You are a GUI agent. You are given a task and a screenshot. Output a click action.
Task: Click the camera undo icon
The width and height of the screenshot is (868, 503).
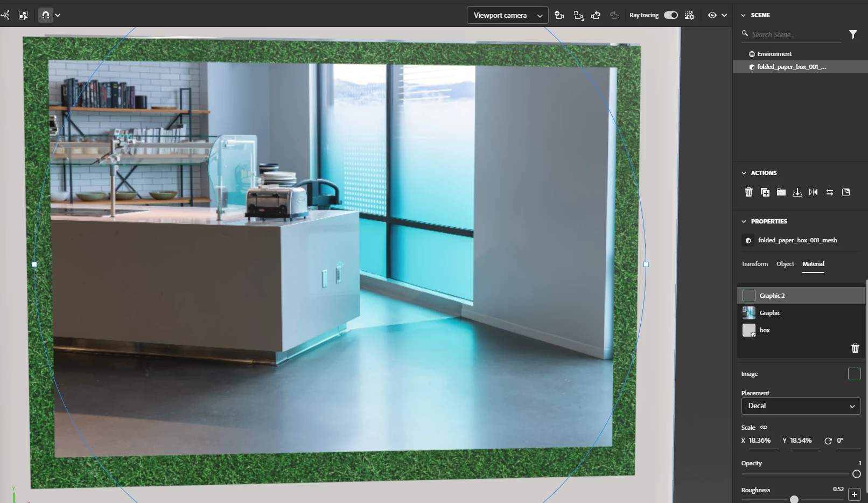point(596,15)
